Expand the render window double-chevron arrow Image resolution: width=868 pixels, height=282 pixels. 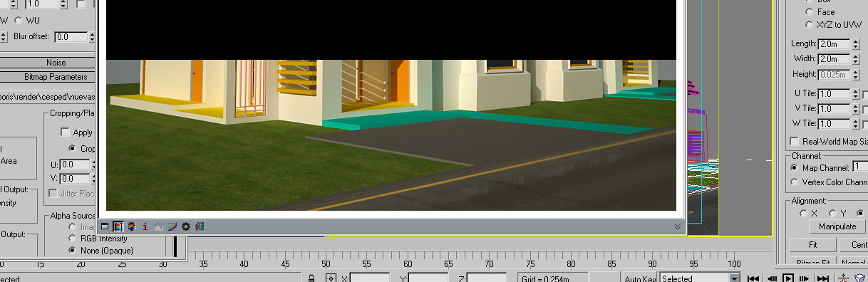point(678,226)
